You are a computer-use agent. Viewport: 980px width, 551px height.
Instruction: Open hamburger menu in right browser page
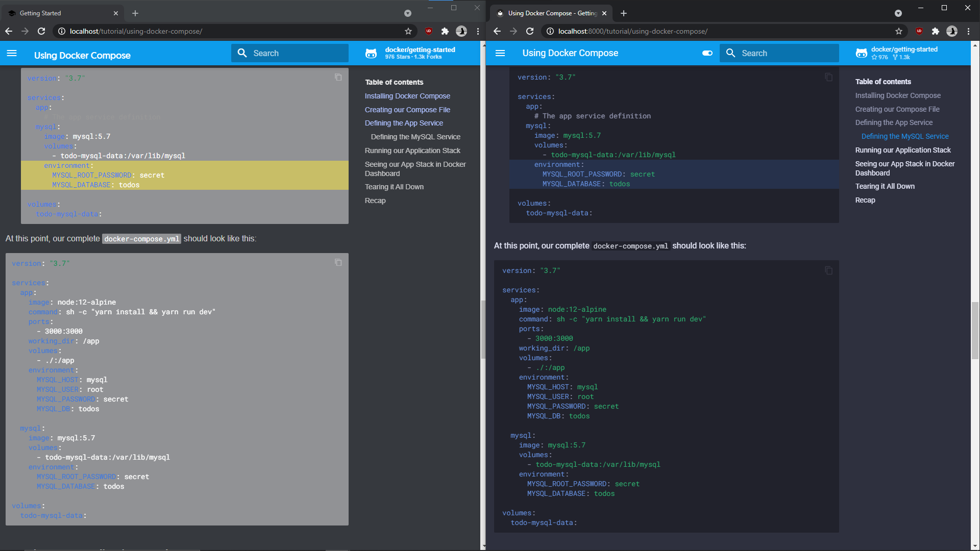tap(500, 54)
